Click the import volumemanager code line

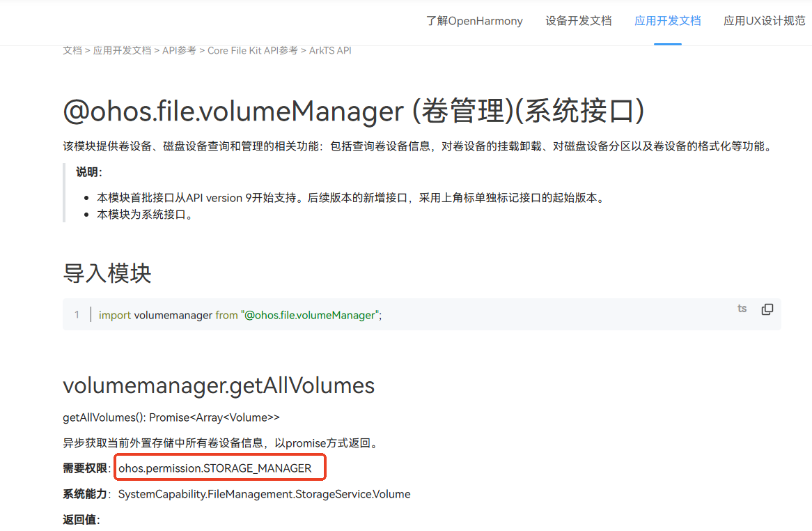pyautogui.click(x=240, y=315)
